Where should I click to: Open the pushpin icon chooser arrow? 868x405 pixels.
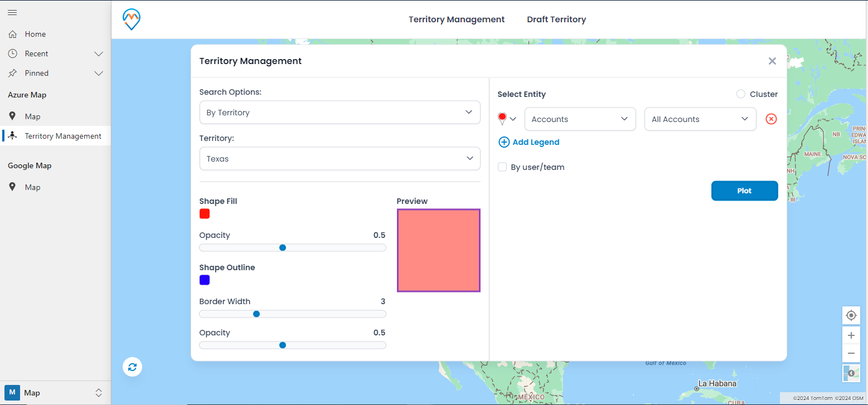513,119
